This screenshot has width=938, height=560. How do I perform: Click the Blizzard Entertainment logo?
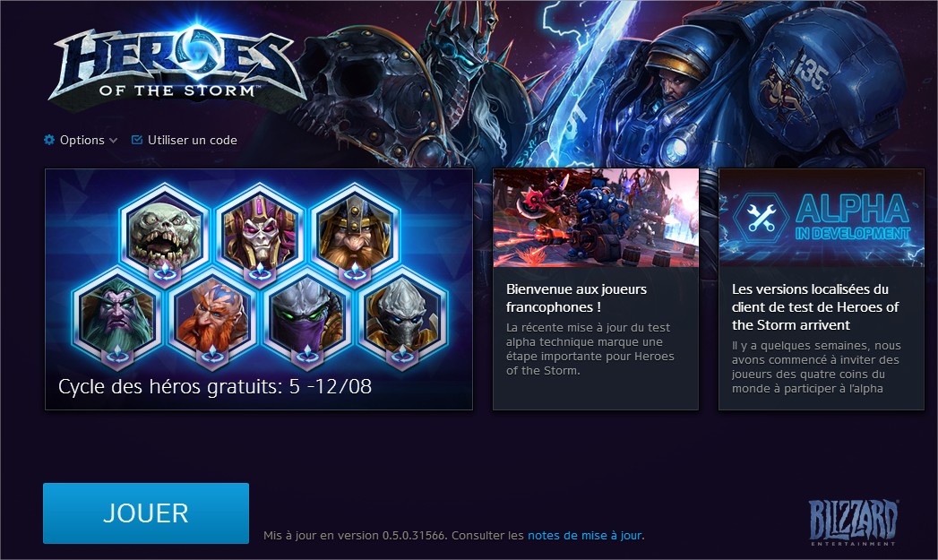(x=853, y=521)
